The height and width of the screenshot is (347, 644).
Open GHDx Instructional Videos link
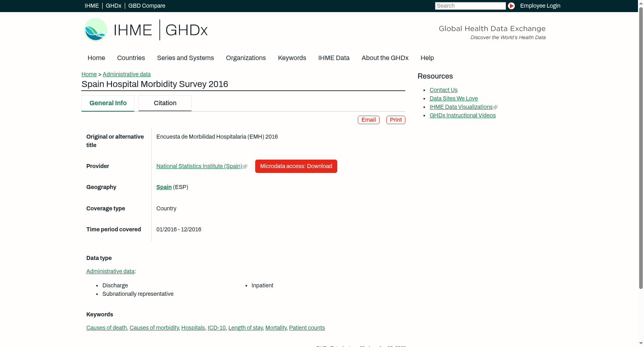[462, 115]
